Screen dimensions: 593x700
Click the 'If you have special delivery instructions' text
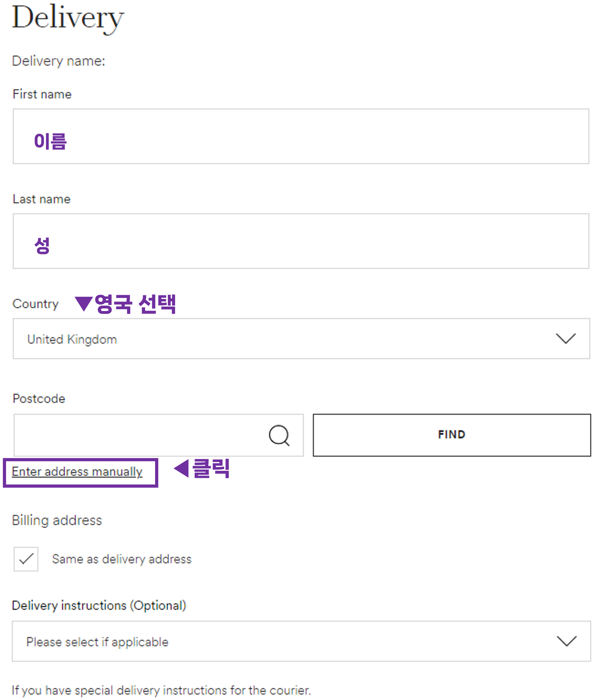coord(161,690)
